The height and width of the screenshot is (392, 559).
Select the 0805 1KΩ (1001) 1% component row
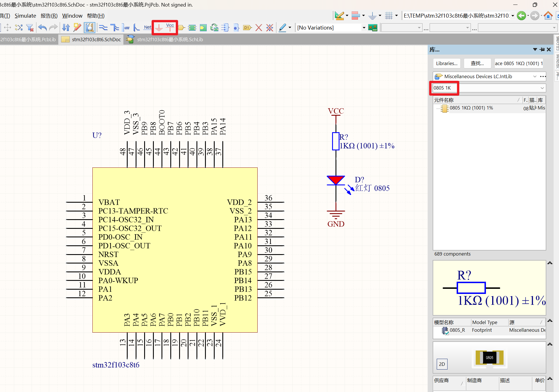(489, 108)
